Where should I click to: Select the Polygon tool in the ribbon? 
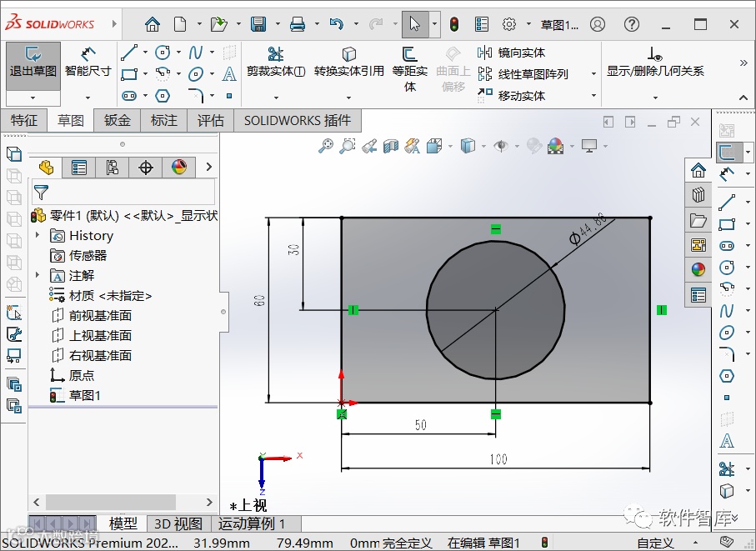[163, 96]
